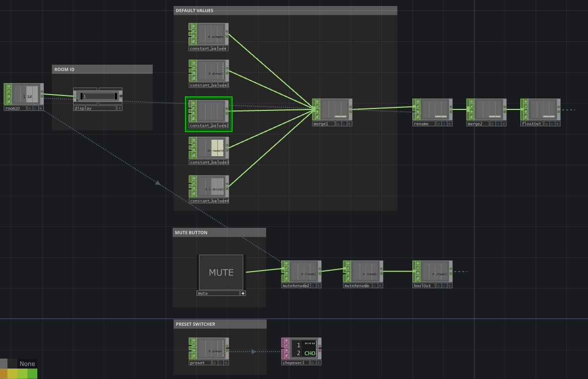
Task: Toggle viewer-active flag on chopexec1 node
Action: click(287, 340)
